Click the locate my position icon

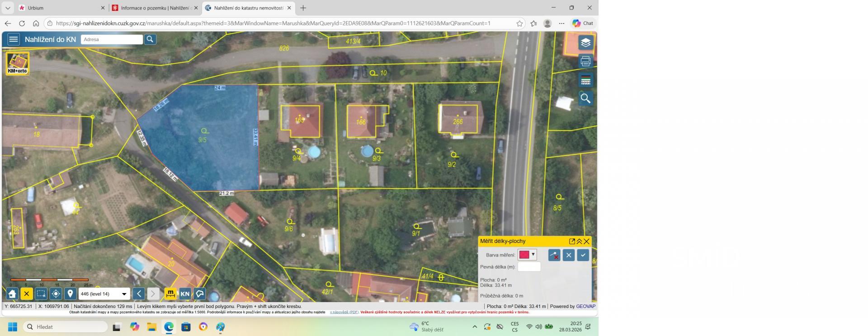click(56, 294)
